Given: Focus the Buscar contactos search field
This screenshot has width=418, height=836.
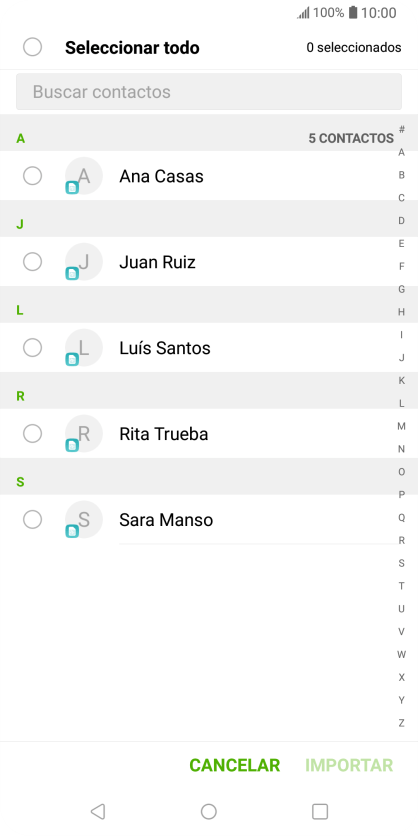Looking at the screenshot, I should pos(208,92).
